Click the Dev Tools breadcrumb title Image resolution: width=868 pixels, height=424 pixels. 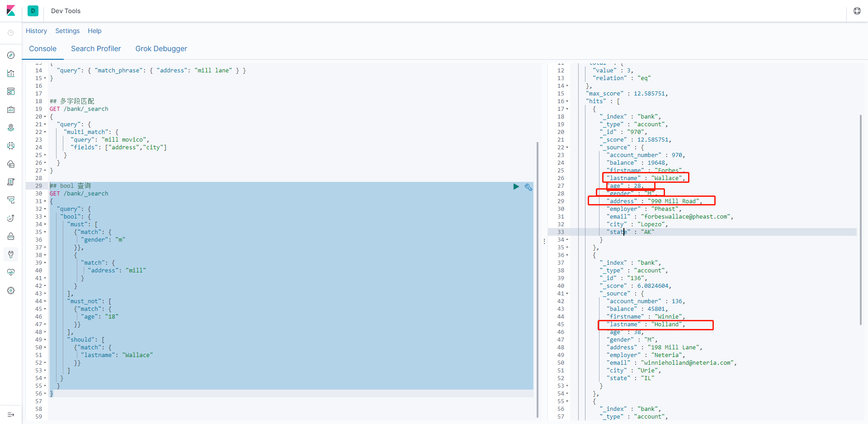click(x=66, y=11)
